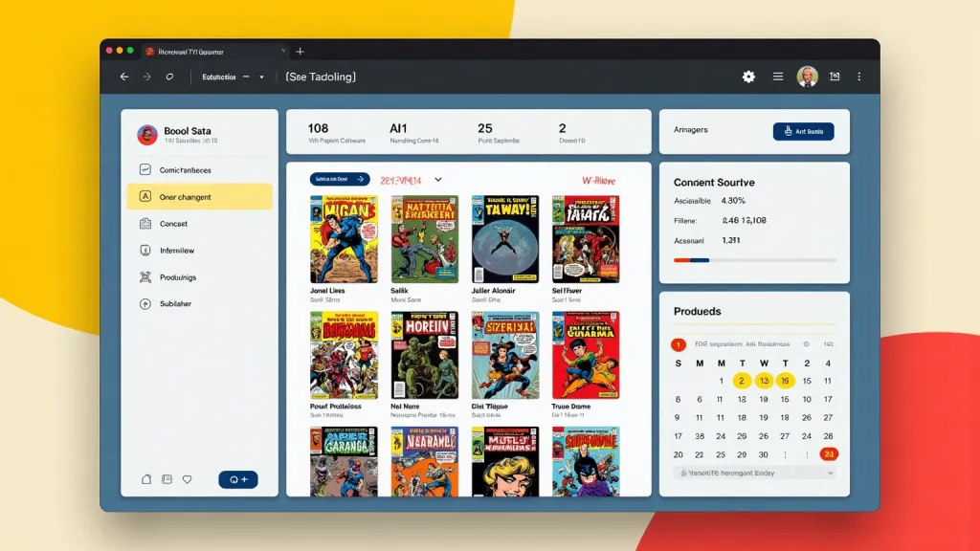Image resolution: width=980 pixels, height=551 pixels.
Task: Expand the dropdown chevron next to red filter text
Action: [438, 180]
